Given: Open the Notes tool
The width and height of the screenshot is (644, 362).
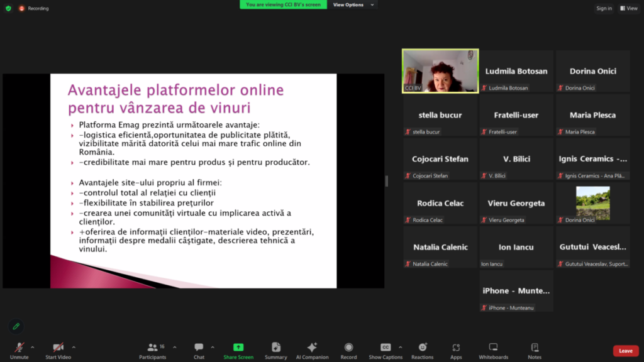Looking at the screenshot, I should point(535,351).
